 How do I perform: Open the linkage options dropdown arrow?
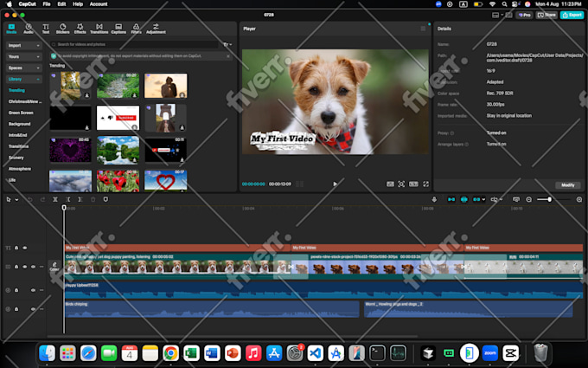[x=483, y=199]
